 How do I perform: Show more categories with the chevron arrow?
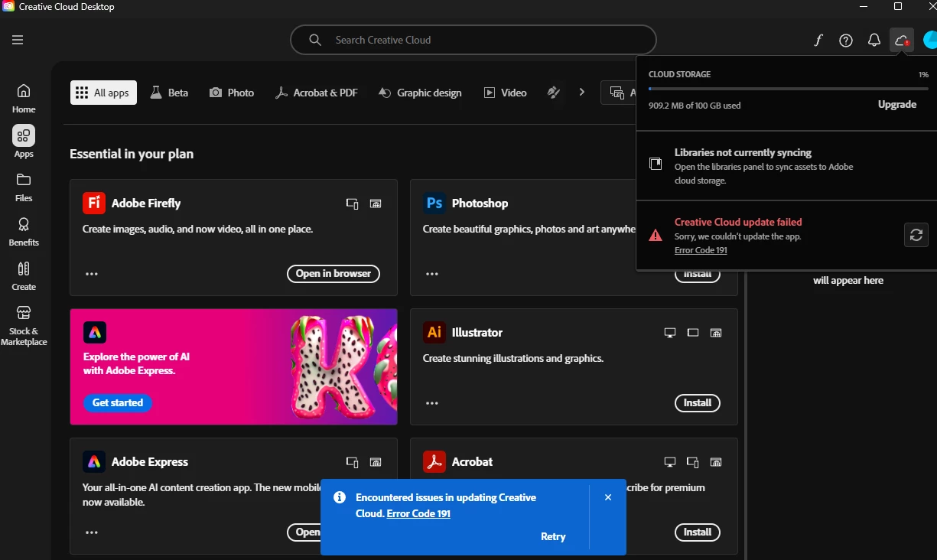(582, 92)
